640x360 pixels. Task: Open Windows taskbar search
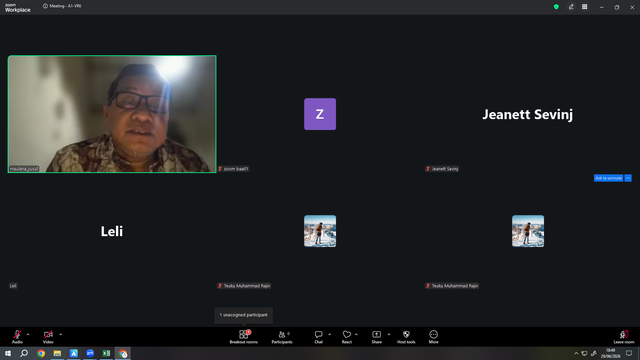(24, 353)
